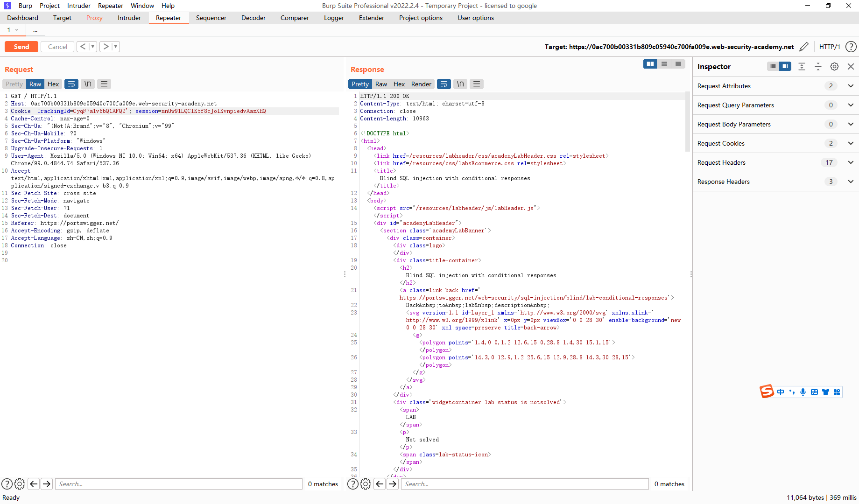Go to next Response search match

click(393, 484)
